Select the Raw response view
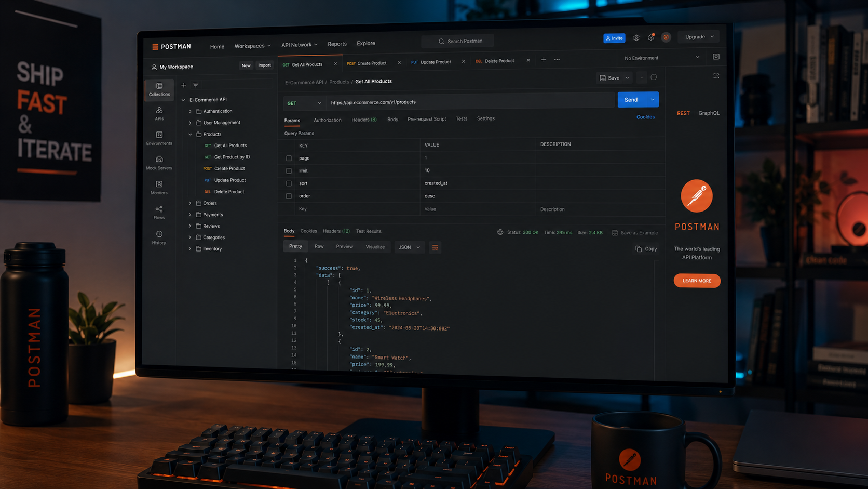Image resolution: width=868 pixels, height=489 pixels. click(x=319, y=246)
